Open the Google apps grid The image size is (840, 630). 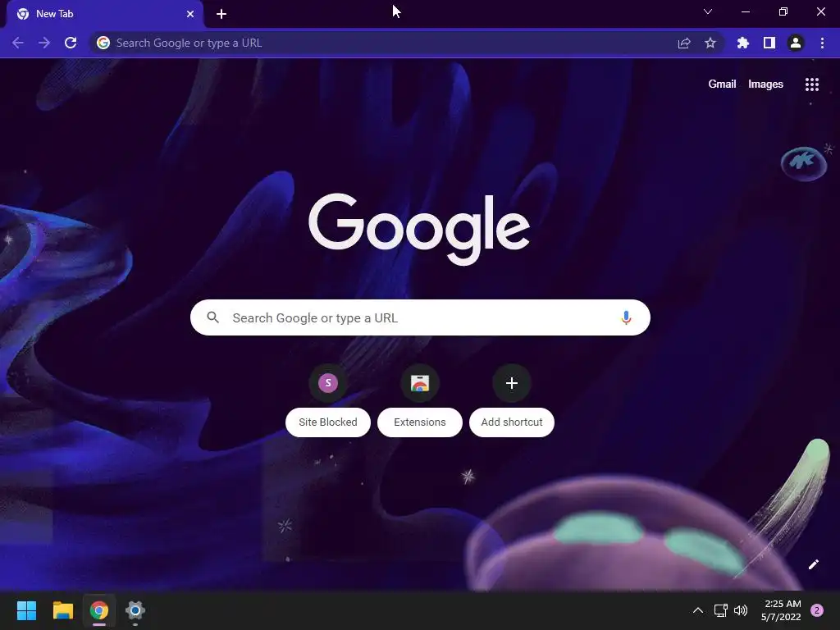coord(812,84)
